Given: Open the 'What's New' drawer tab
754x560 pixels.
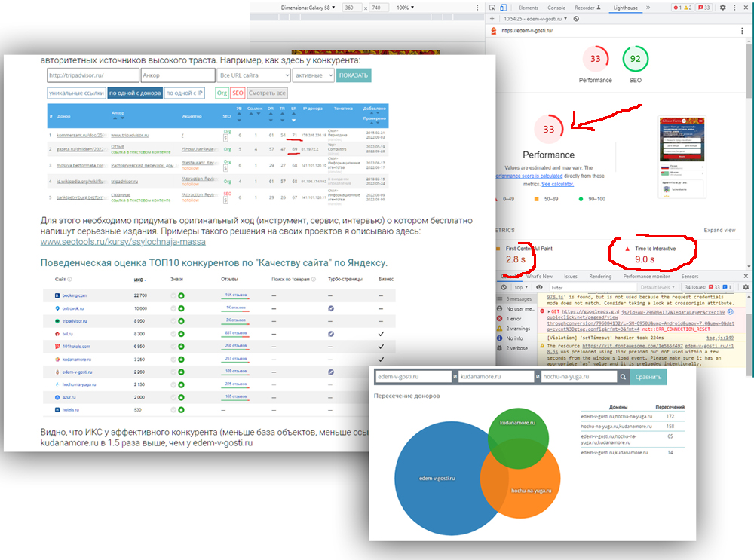Looking at the screenshot, I should point(539,277).
